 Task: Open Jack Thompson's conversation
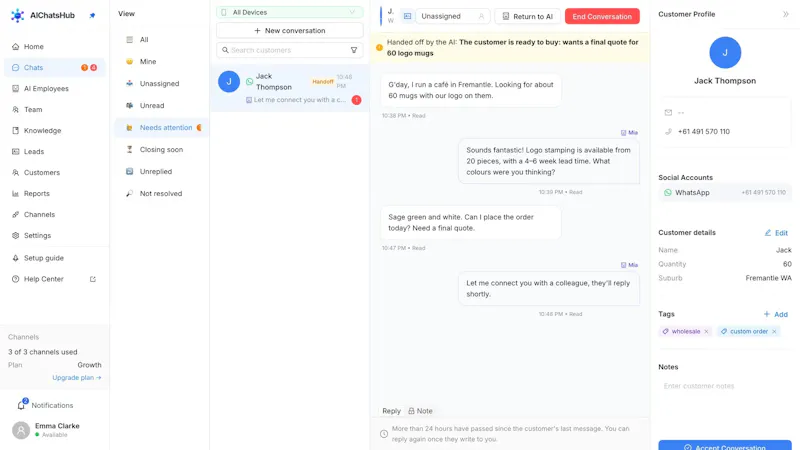click(289, 88)
